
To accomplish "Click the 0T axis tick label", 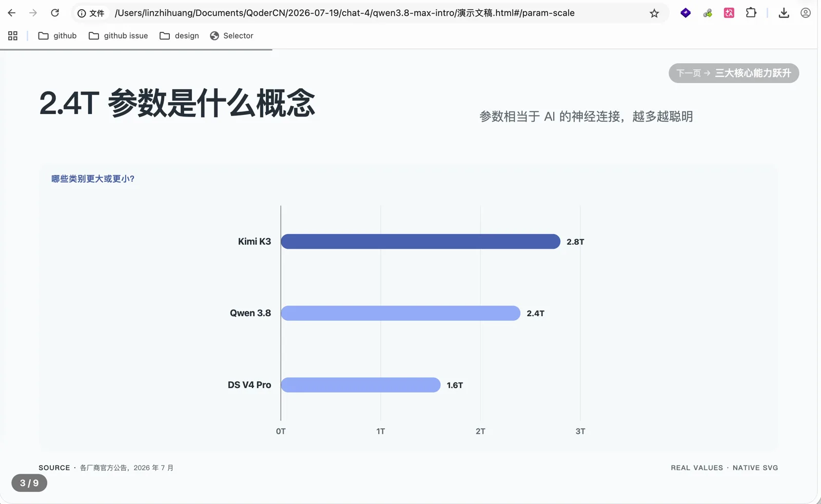I will (281, 431).
